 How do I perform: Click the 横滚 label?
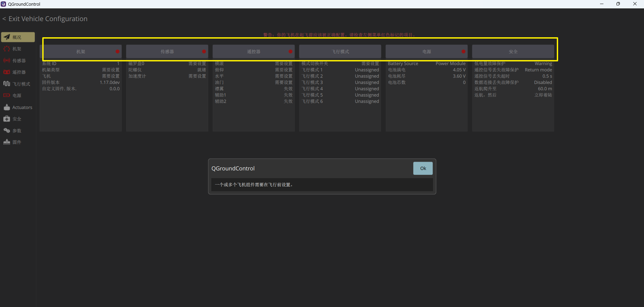click(x=219, y=64)
